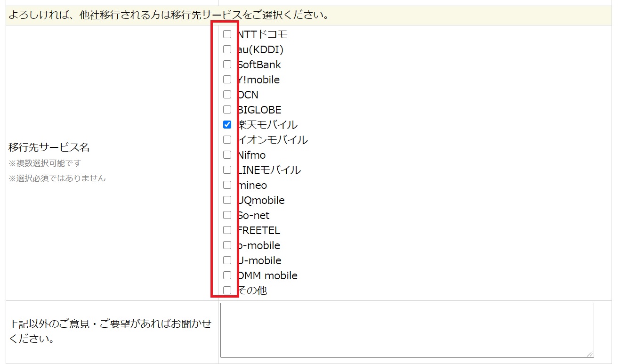This screenshot has width=621, height=364.
Task: Click the textarea resize grip corner
Action: [590, 354]
